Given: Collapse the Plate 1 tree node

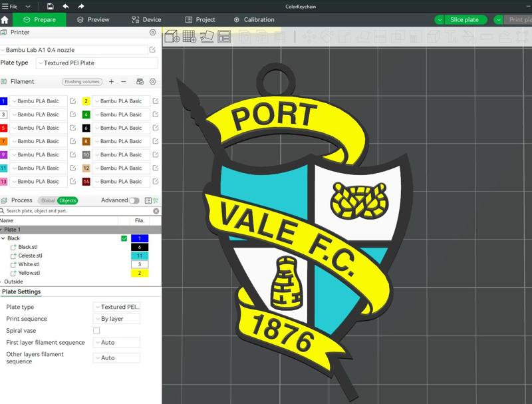Looking at the screenshot, I should (1, 230).
